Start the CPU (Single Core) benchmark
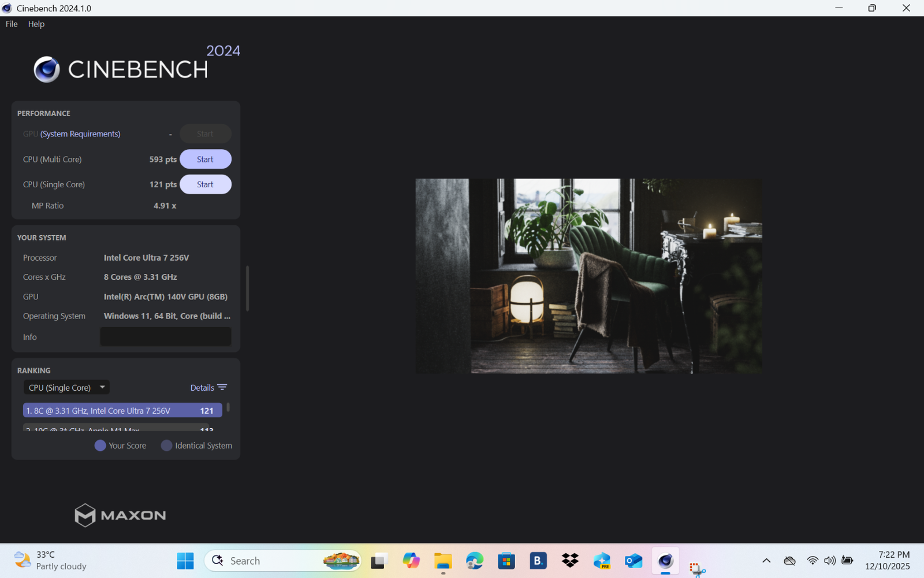The image size is (924, 578). [x=205, y=184]
